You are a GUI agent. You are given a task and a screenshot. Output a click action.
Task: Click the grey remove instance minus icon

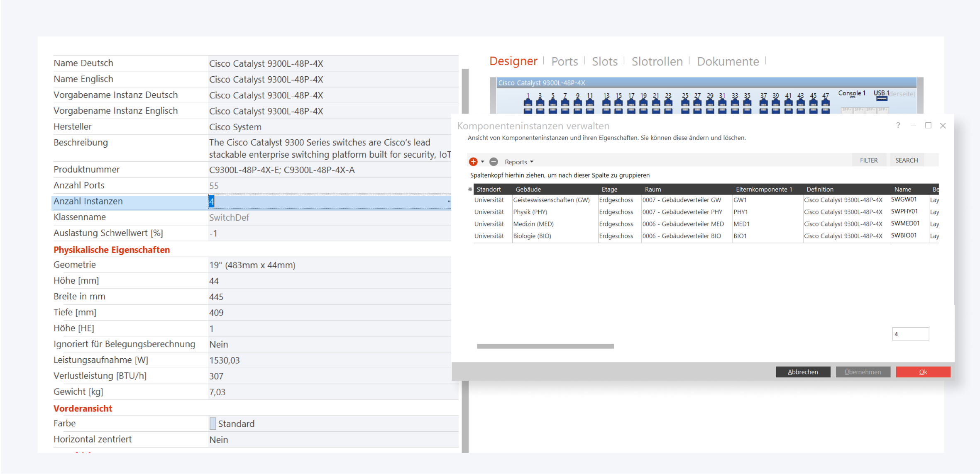tap(494, 162)
